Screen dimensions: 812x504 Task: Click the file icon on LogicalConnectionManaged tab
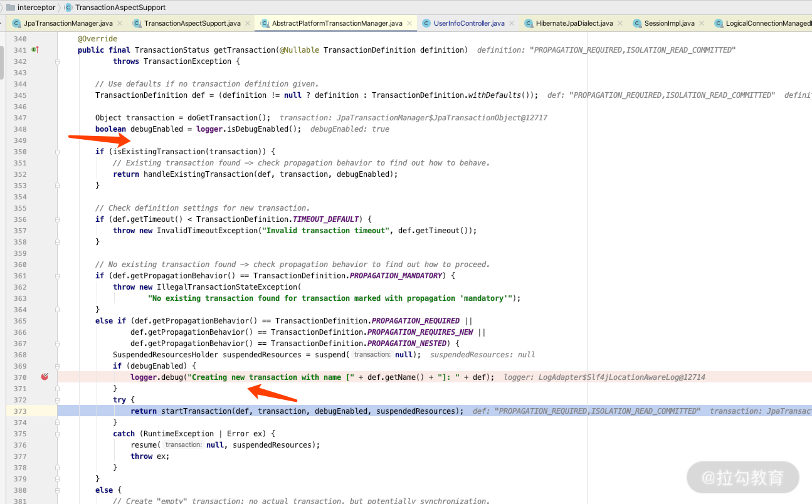[719, 23]
